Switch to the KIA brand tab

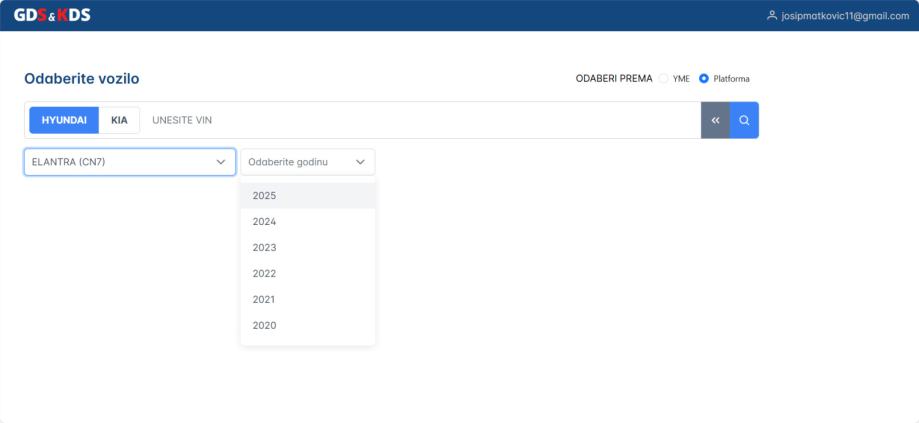click(120, 120)
